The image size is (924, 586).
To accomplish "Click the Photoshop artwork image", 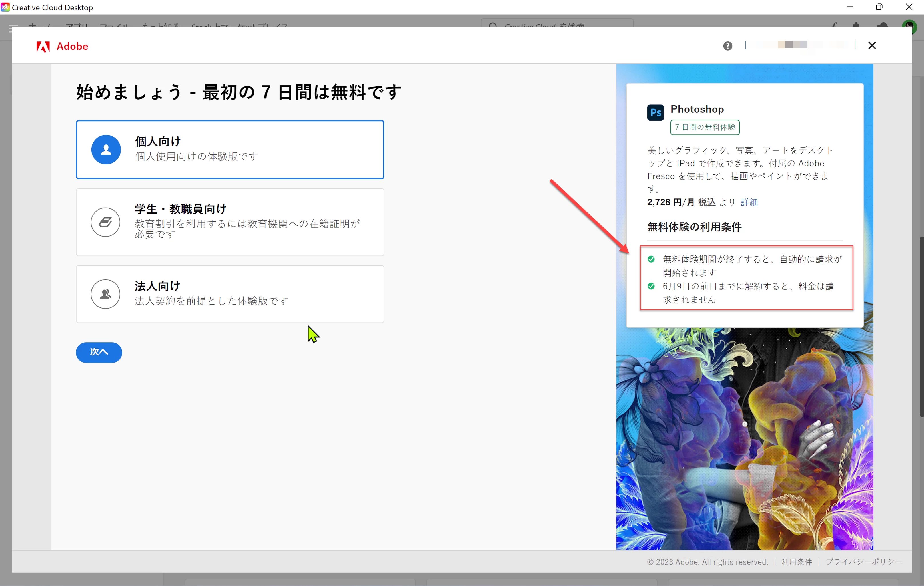I will pyautogui.click(x=744, y=441).
